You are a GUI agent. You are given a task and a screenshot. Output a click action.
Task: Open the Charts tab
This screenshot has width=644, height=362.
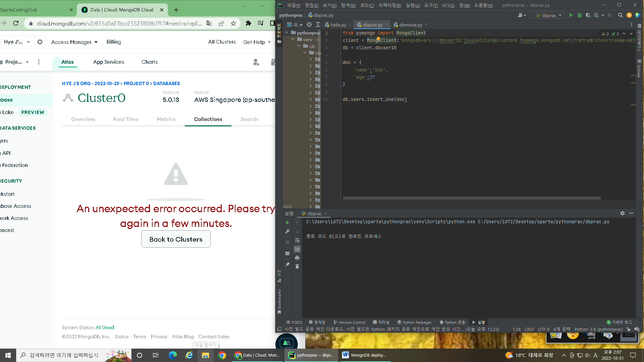click(150, 62)
